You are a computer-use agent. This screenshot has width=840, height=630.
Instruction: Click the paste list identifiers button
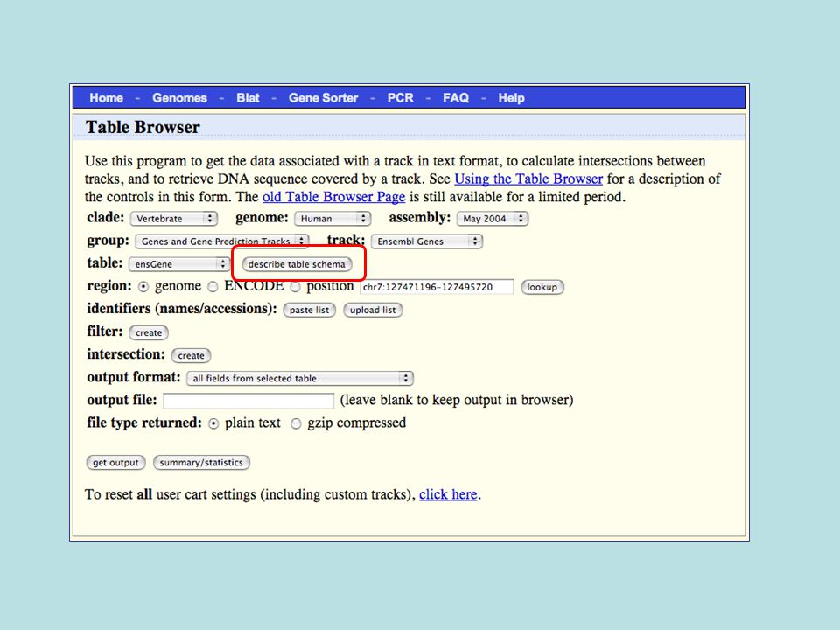tap(309, 310)
